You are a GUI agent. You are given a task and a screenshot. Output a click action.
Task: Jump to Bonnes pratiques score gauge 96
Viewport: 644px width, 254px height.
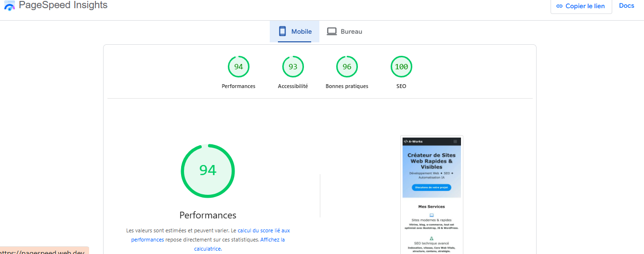(x=347, y=67)
